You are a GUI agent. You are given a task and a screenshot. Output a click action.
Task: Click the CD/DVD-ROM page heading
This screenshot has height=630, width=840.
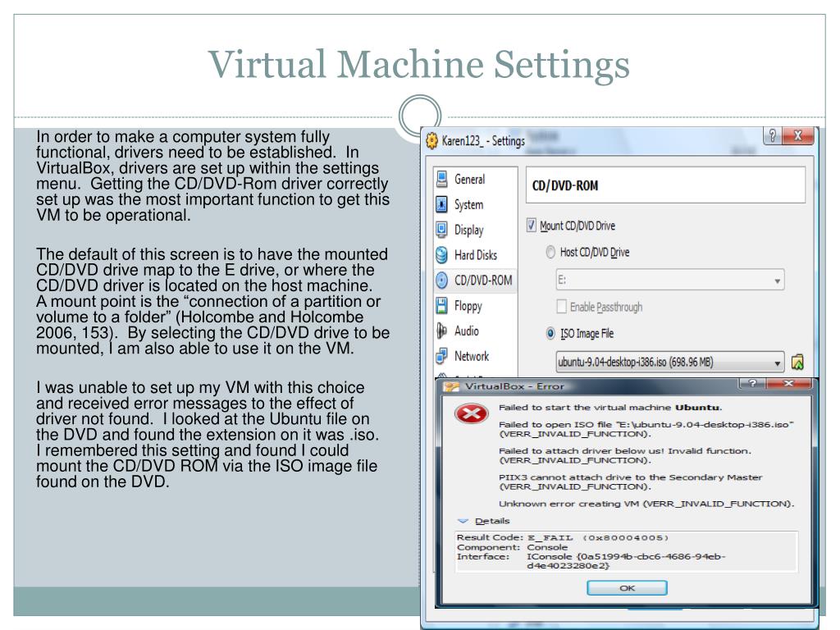pyautogui.click(x=564, y=185)
